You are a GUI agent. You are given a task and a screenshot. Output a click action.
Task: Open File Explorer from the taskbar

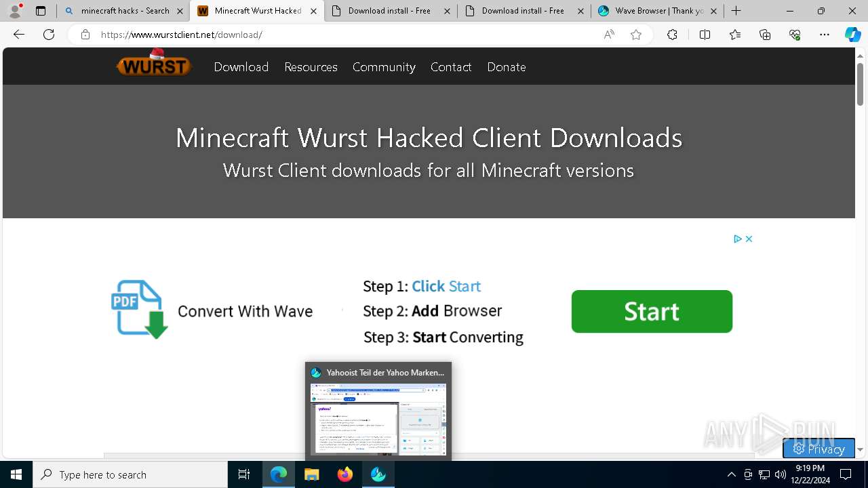point(312,474)
